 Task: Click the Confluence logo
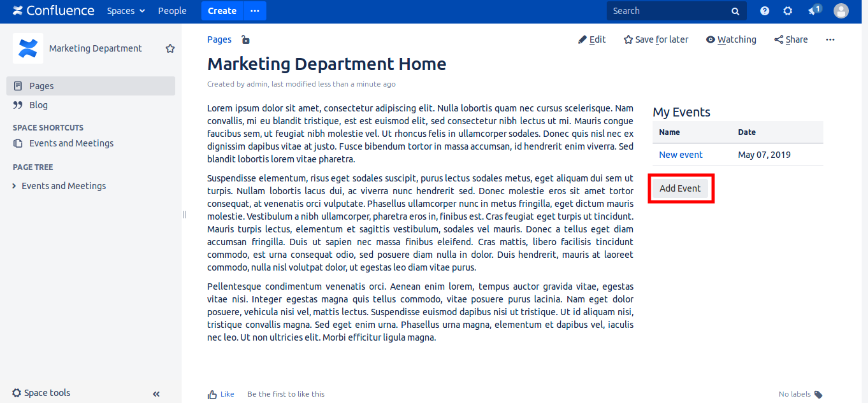(54, 11)
